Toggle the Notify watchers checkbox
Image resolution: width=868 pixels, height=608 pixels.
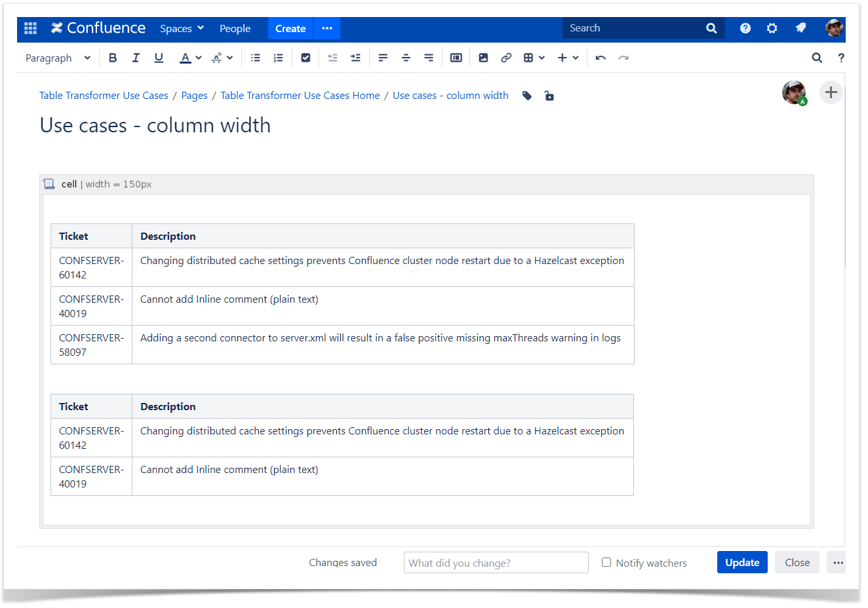click(x=606, y=562)
